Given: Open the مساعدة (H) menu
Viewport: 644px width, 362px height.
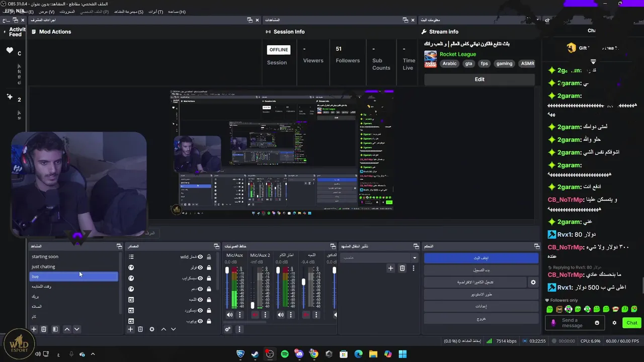Looking at the screenshot, I should (x=177, y=12).
